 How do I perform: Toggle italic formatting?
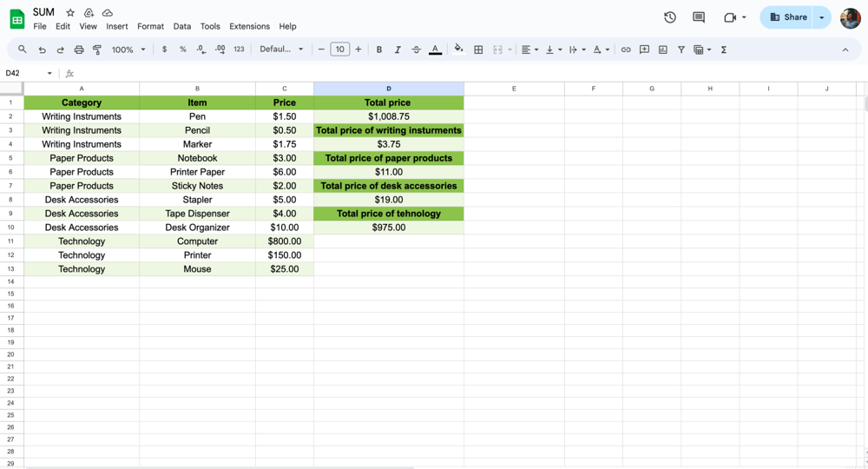[x=398, y=50]
